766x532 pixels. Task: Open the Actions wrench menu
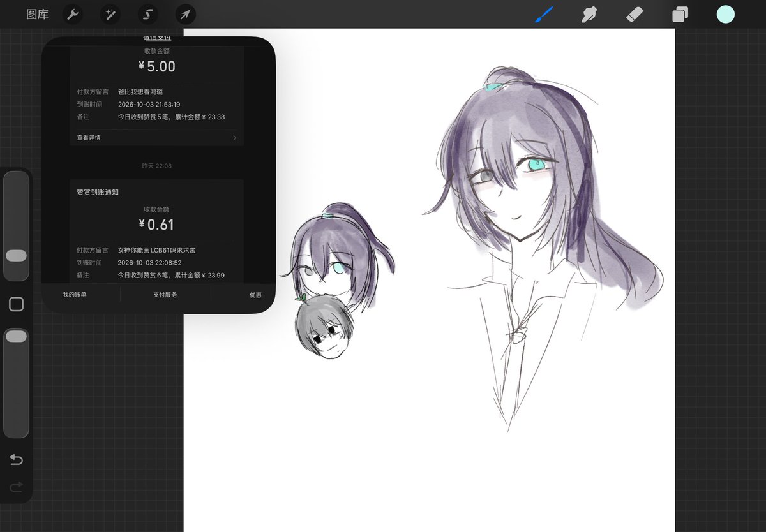click(73, 14)
